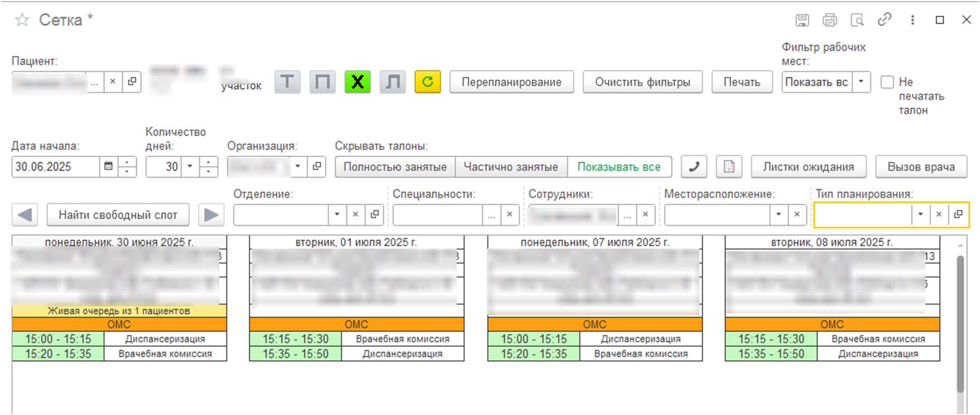Open the 'Отделение' dropdown list
980x415 pixels.
coord(337,215)
